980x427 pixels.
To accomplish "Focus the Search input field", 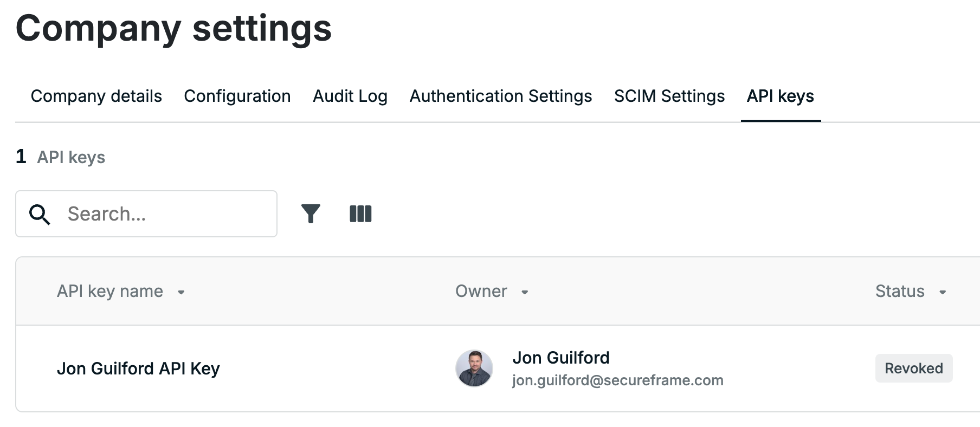I will click(146, 214).
